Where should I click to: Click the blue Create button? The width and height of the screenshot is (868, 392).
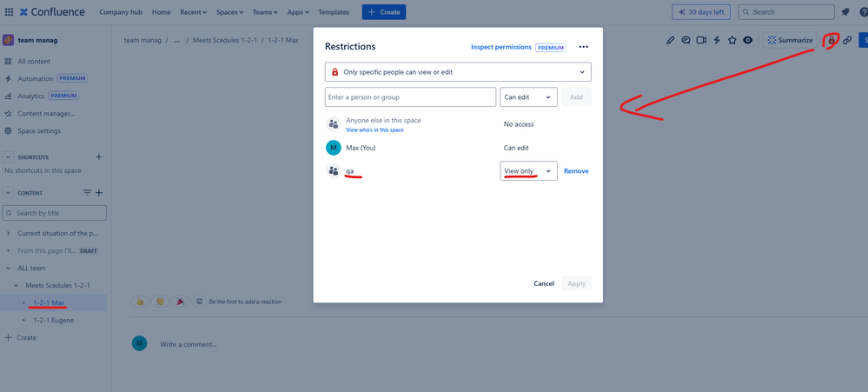point(384,11)
